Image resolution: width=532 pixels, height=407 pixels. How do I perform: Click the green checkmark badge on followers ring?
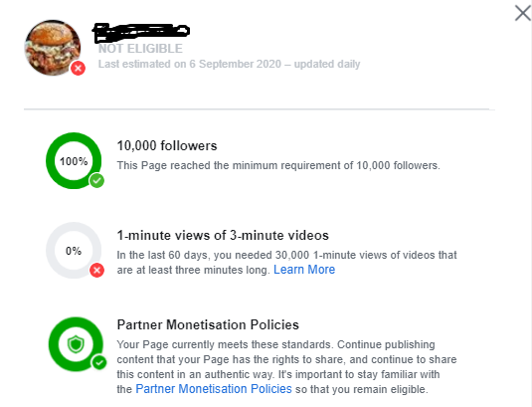[x=97, y=180]
